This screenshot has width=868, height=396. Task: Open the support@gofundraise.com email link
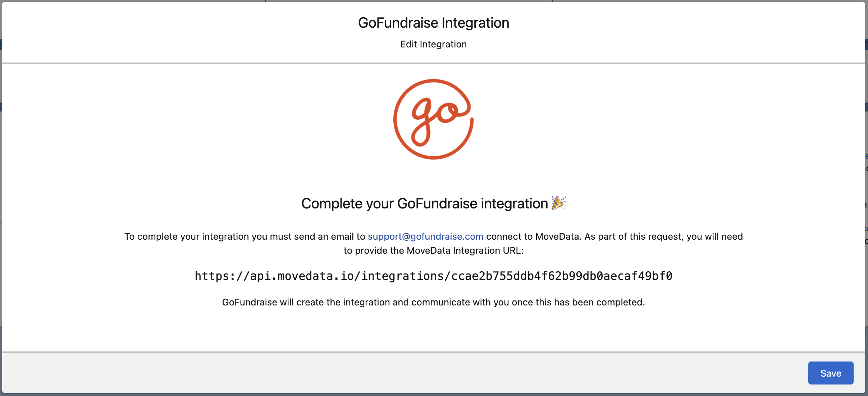[425, 236]
